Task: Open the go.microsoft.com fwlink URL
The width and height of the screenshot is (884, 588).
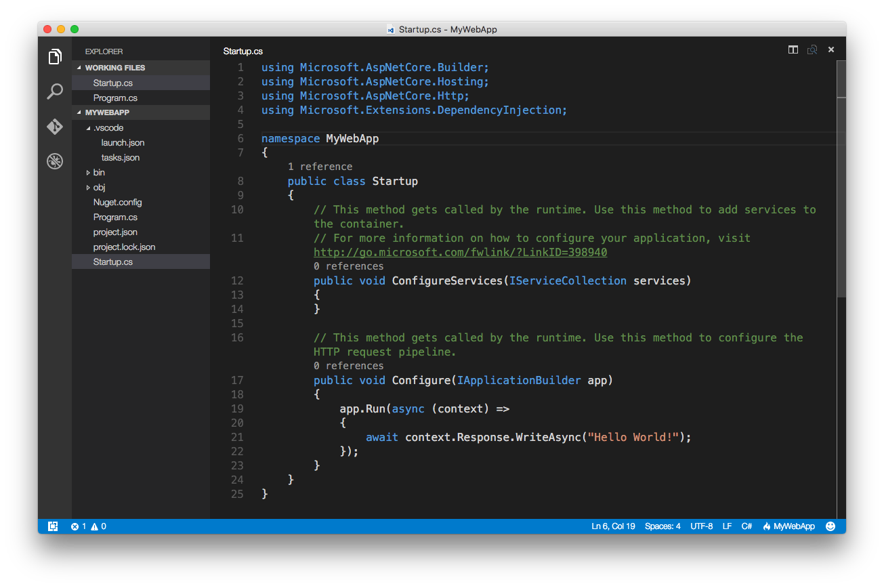Action: (460, 253)
